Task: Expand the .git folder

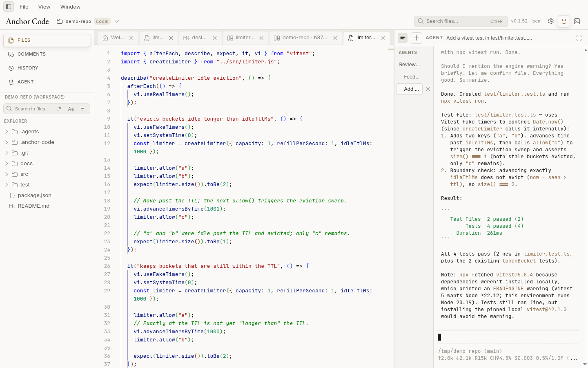Action: pyautogui.click(x=7, y=153)
